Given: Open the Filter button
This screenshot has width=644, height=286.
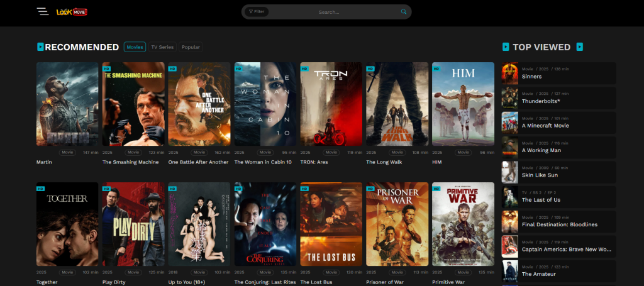Looking at the screenshot, I should [257, 12].
